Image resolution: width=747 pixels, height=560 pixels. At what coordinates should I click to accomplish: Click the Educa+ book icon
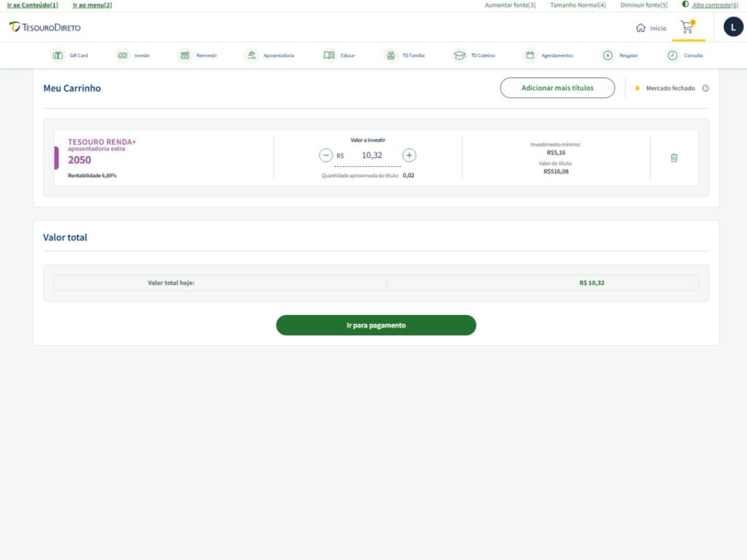(x=329, y=55)
